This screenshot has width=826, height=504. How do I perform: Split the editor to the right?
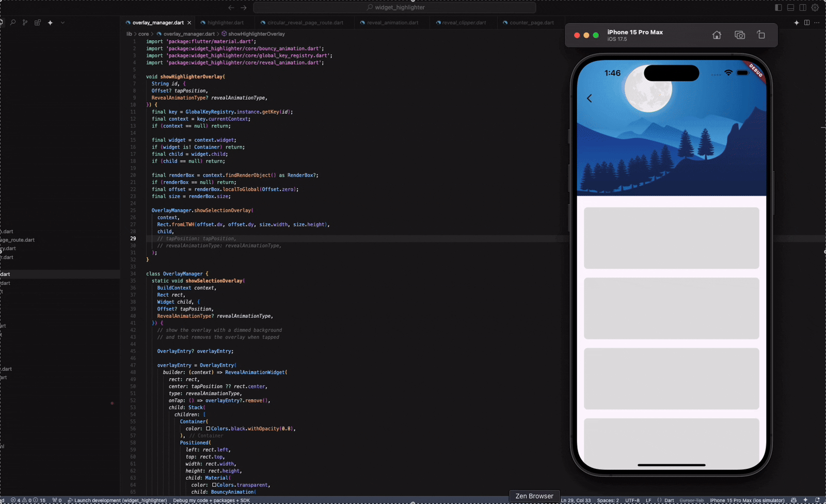point(807,23)
